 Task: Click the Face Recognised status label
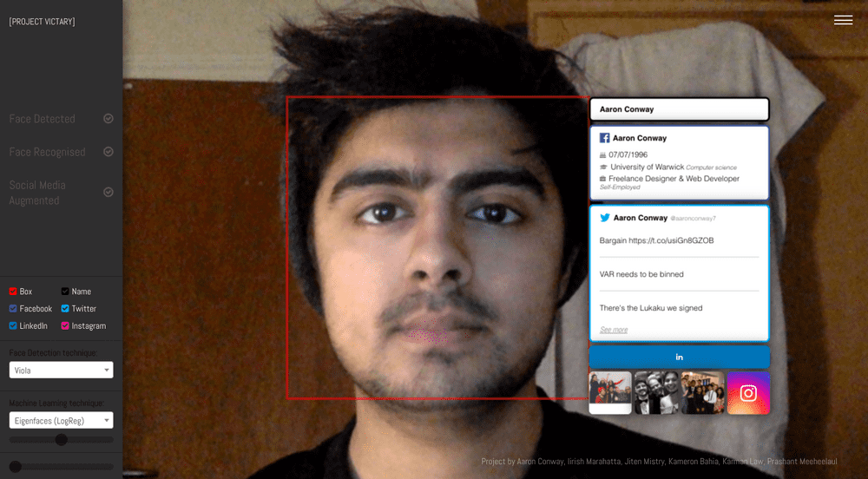(47, 152)
